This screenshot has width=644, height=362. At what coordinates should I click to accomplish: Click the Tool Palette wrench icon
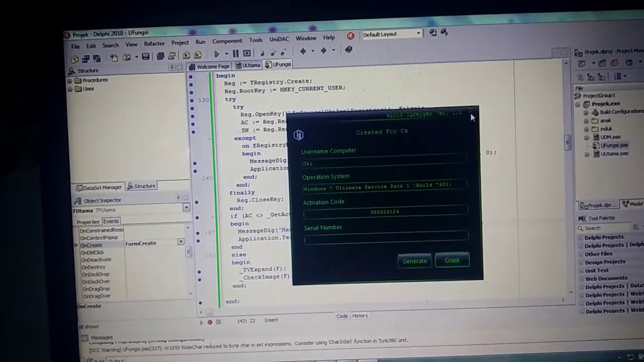(581, 218)
